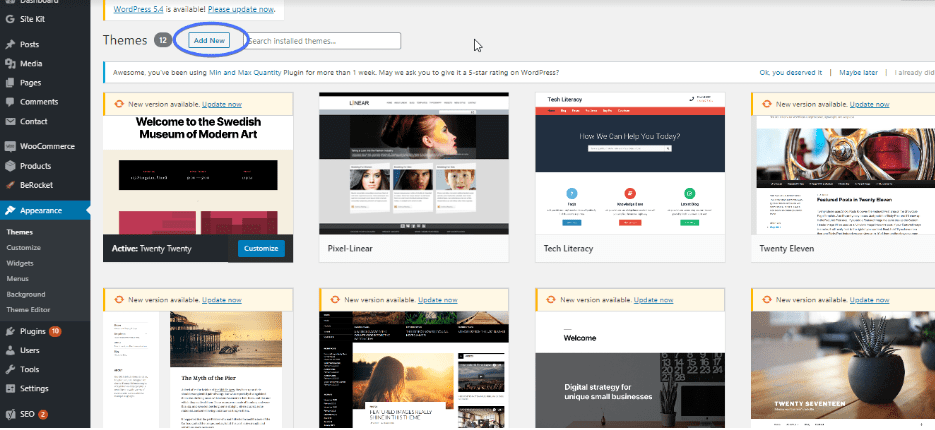Screen dimensions: 935x430
Task: Click the SEO notification badge 2
Action: (x=44, y=414)
